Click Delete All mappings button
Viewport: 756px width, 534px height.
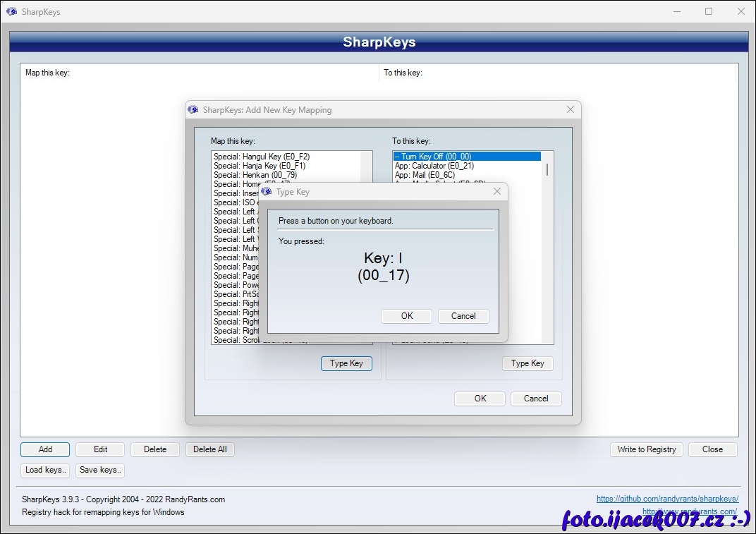pyautogui.click(x=209, y=449)
